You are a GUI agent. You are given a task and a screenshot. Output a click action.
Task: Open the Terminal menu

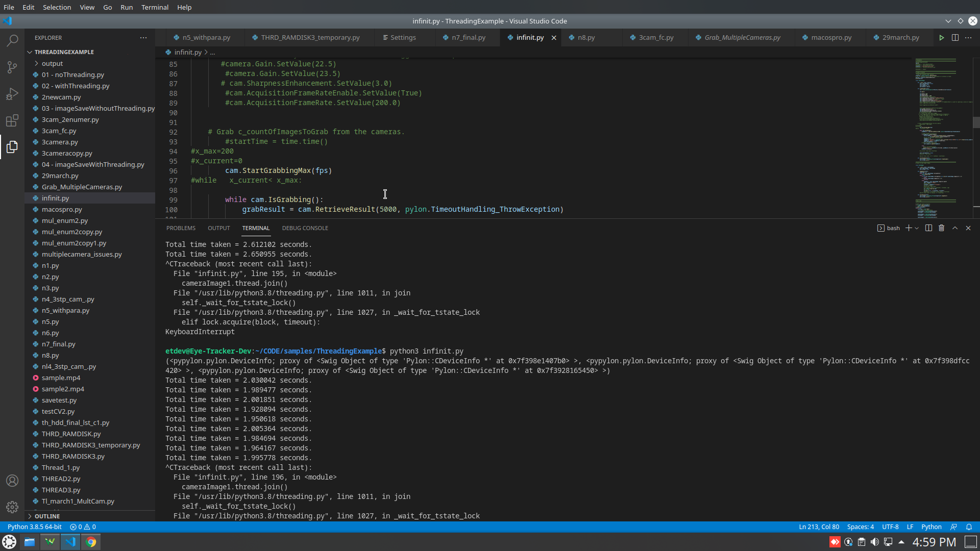155,7
